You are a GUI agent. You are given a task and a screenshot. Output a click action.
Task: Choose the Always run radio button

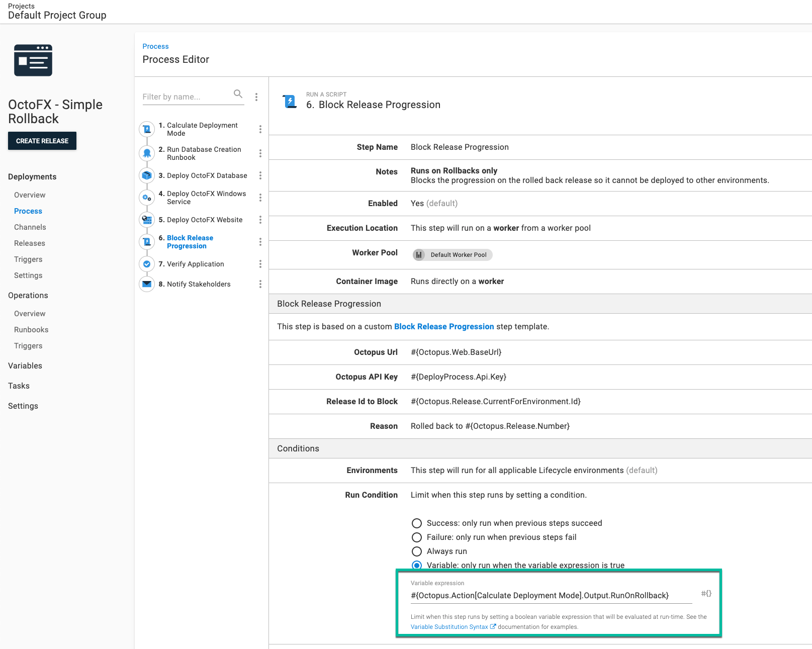click(417, 551)
